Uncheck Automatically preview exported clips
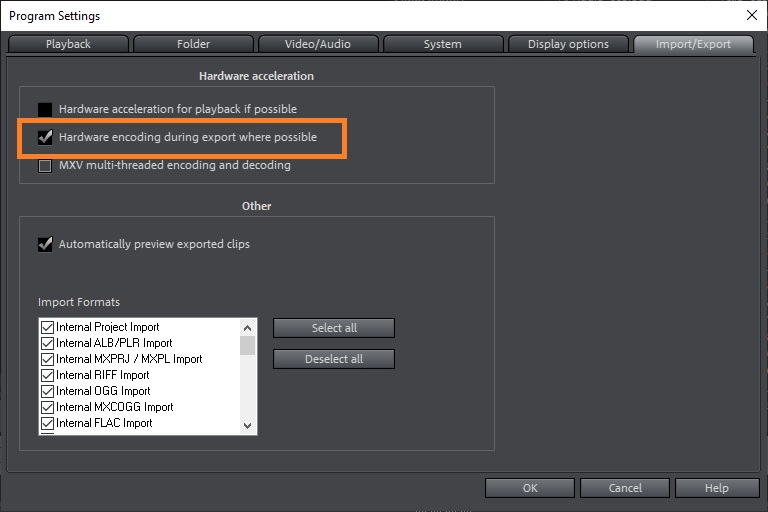The image size is (768, 512). [45, 244]
